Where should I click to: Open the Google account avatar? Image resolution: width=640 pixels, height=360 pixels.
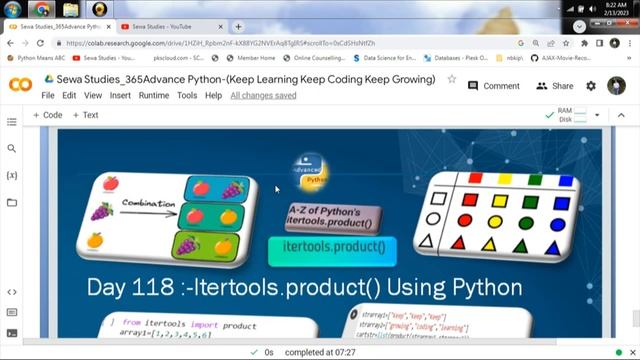616,86
